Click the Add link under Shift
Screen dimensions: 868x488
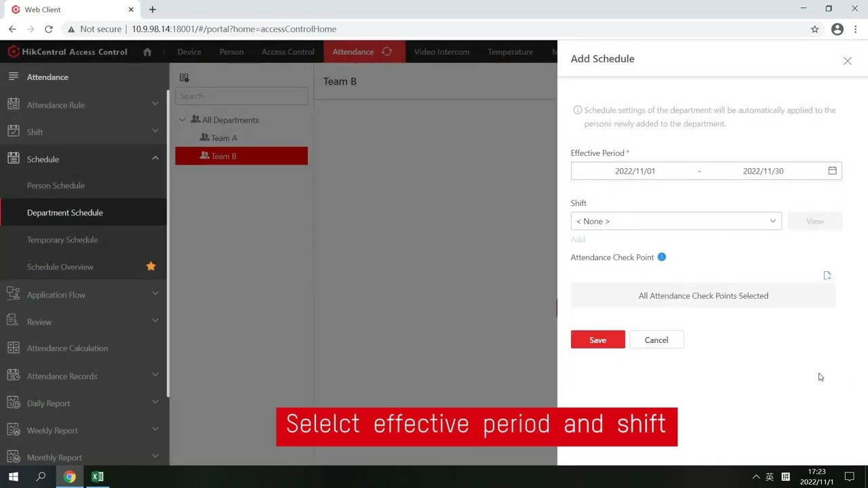pos(578,239)
